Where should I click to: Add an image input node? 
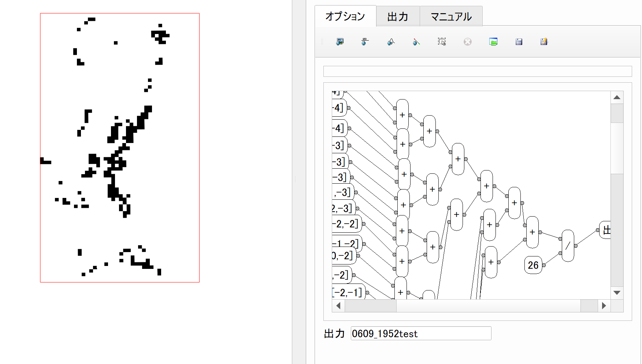tap(339, 42)
